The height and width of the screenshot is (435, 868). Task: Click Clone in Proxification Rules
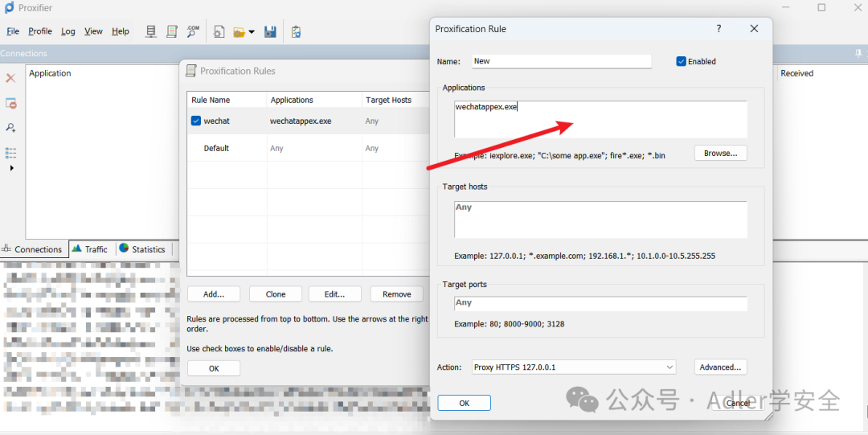(x=276, y=294)
